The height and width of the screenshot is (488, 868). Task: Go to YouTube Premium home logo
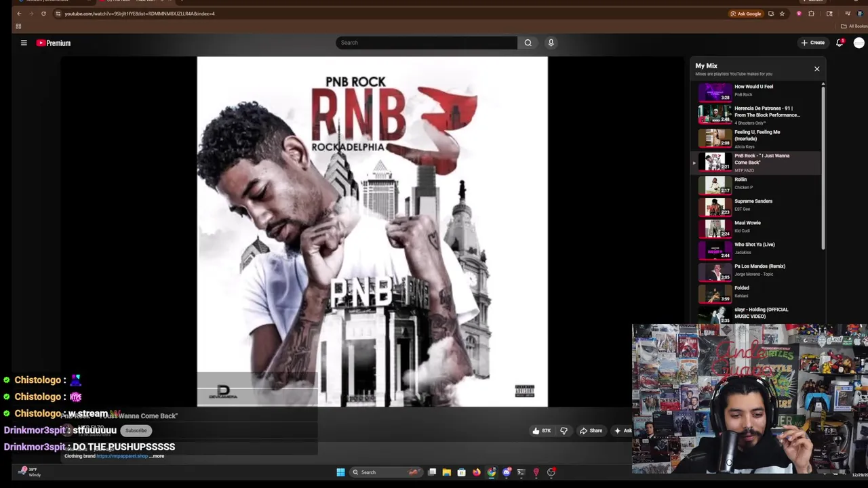(54, 43)
